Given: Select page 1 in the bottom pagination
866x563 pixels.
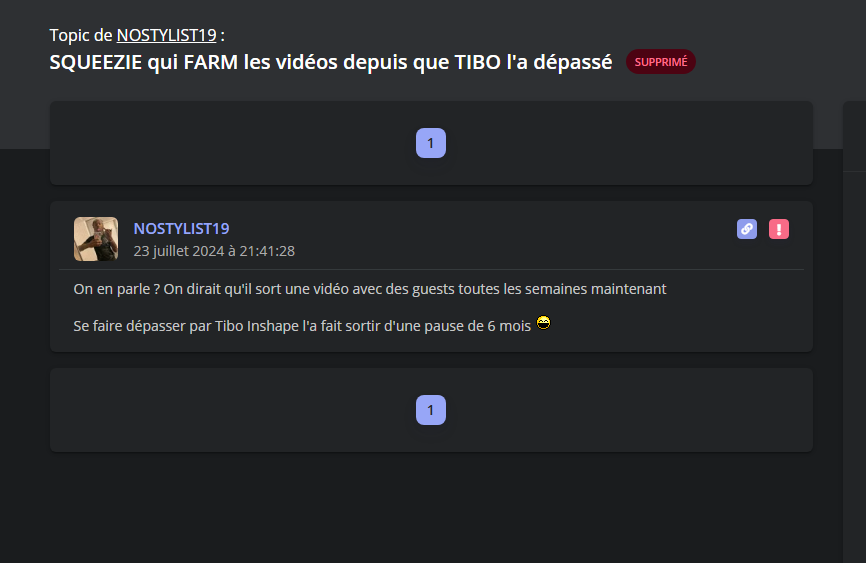Looking at the screenshot, I should [x=431, y=410].
